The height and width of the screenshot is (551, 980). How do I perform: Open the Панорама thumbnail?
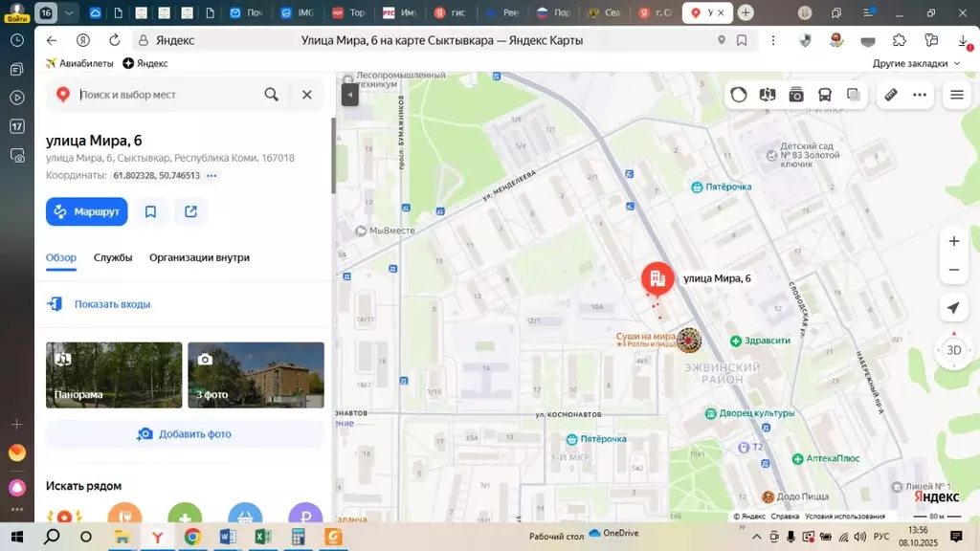pos(114,375)
